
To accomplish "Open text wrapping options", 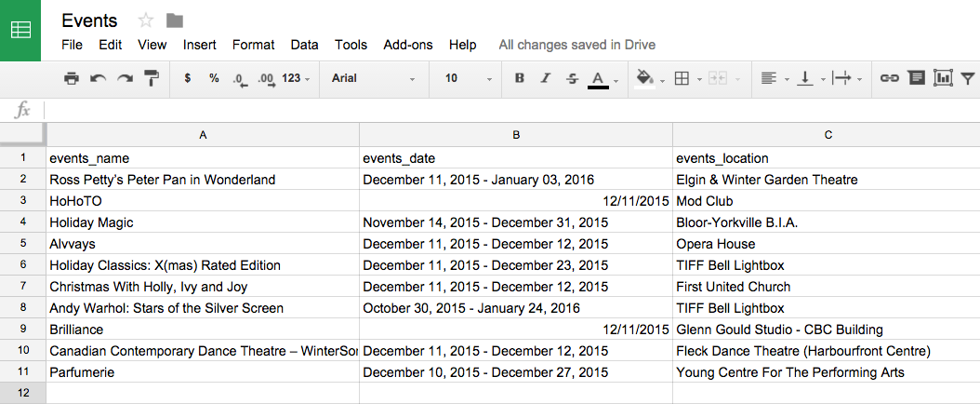I will [841, 78].
